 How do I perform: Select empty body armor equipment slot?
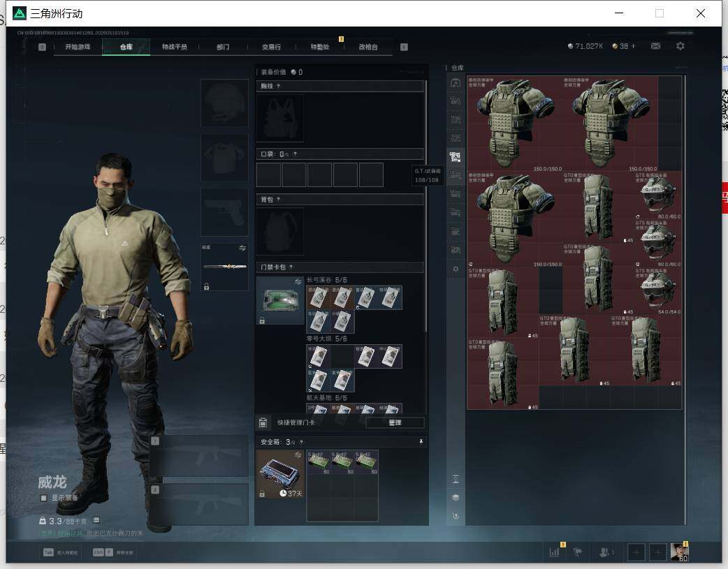pyautogui.click(x=224, y=158)
